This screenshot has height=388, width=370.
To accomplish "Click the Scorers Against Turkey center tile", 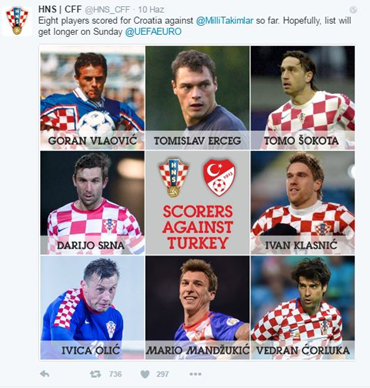I will (x=197, y=203).
